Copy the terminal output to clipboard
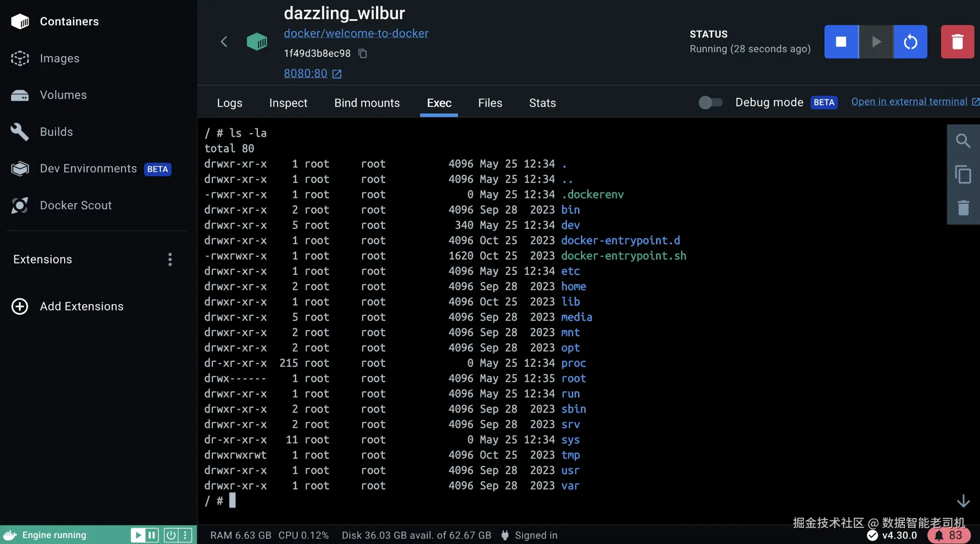The width and height of the screenshot is (980, 544). tap(963, 174)
